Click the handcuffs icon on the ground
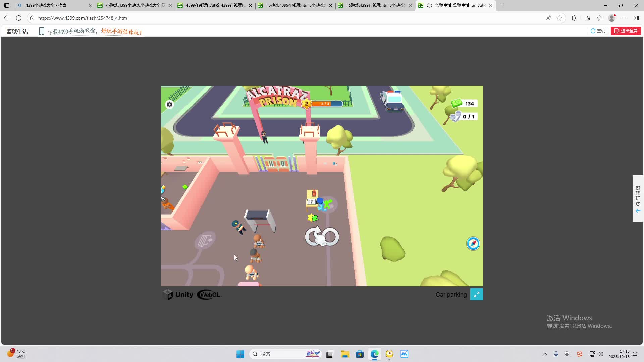 (322, 236)
